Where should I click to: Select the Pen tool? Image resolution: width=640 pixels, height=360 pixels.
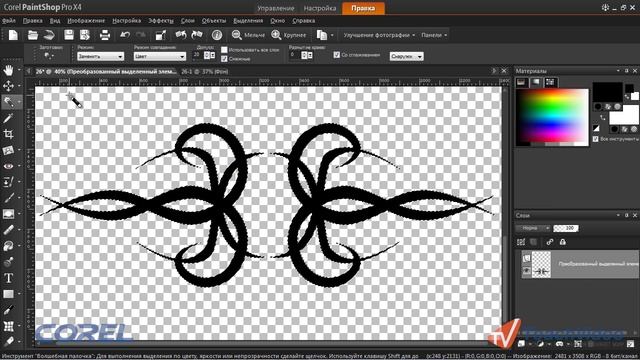tap(8, 310)
